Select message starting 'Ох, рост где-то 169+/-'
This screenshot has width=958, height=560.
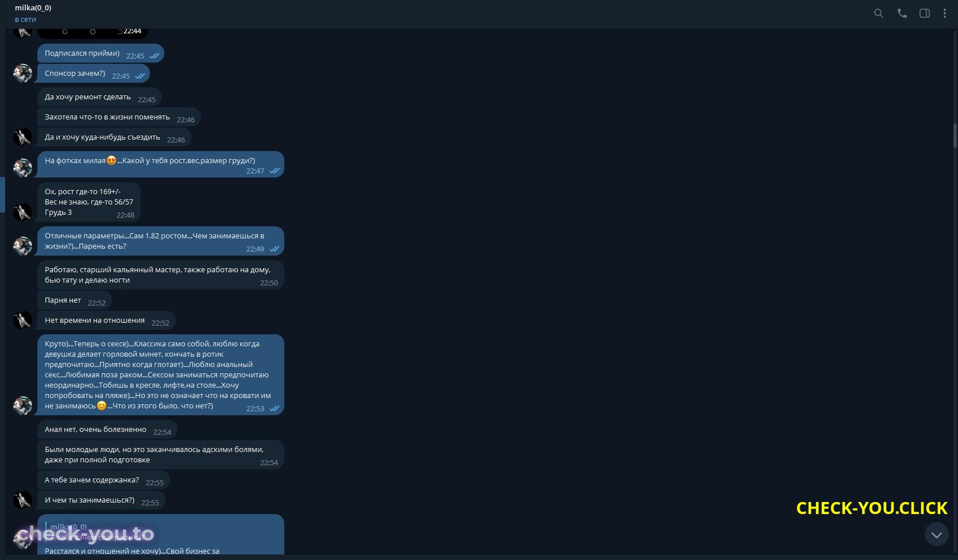tap(89, 202)
